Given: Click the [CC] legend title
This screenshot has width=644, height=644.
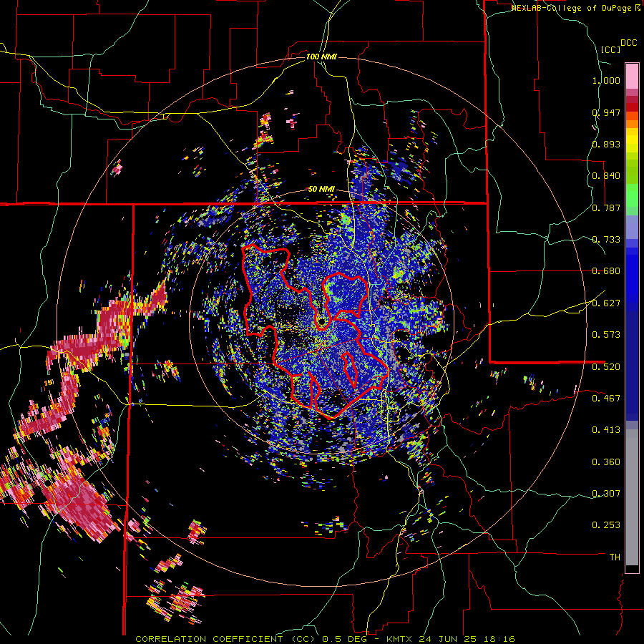Looking at the screenshot, I should (x=610, y=49).
